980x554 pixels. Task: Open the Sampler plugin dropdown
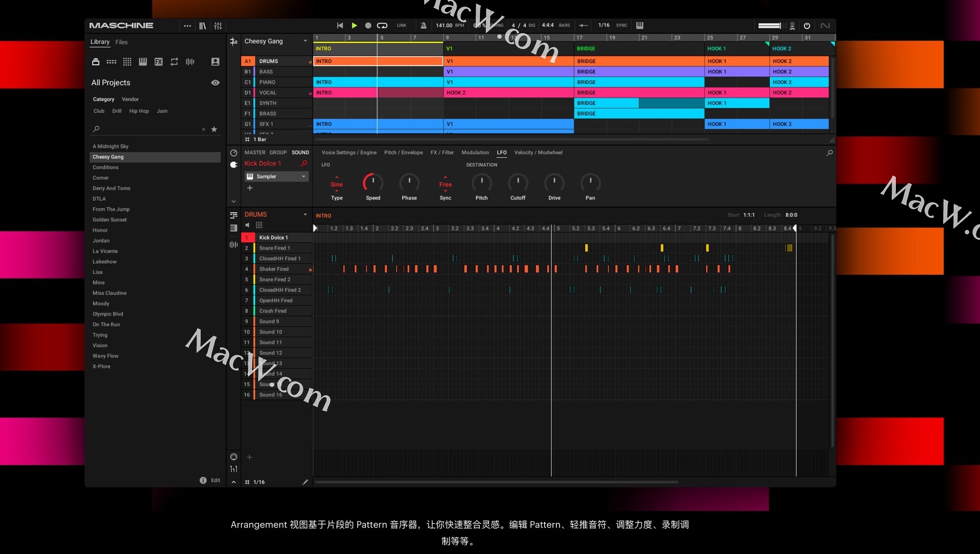pyautogui.click(x=277, y=177)
